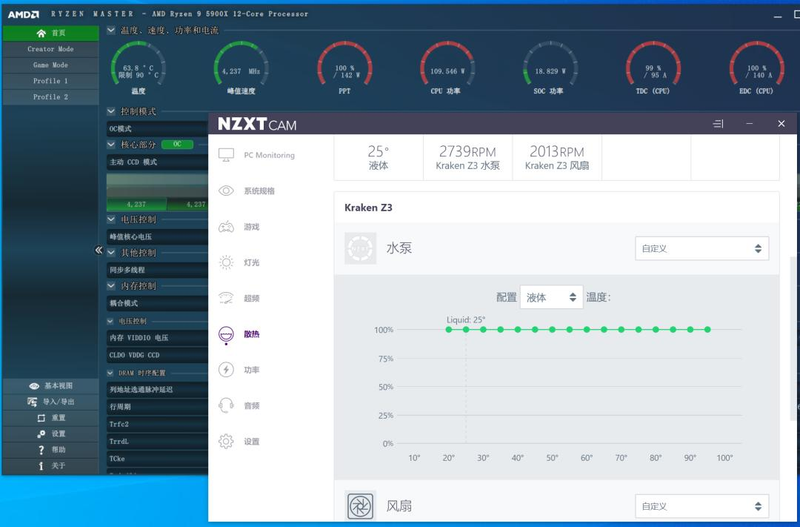The width and height of the screenshot is (800, 527).
Task: Open the 水泵 pump profile dropdown
Action: [x=702, y=248]
